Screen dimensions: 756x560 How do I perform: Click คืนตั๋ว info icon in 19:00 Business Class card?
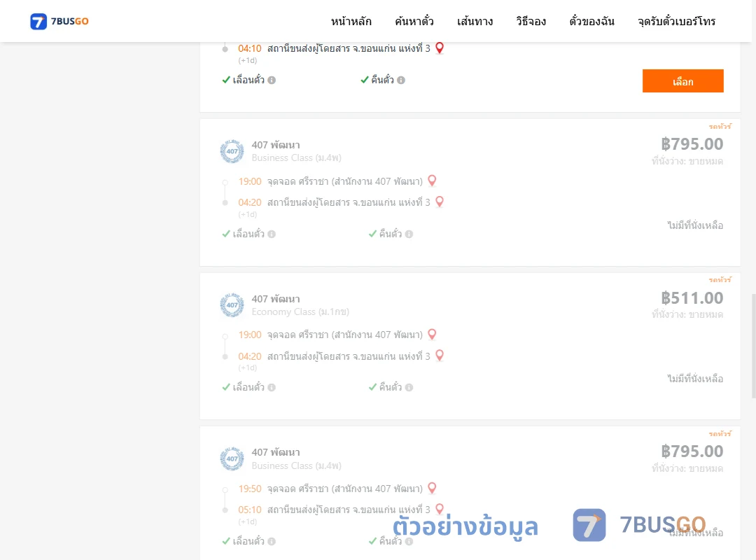(409, 234)
